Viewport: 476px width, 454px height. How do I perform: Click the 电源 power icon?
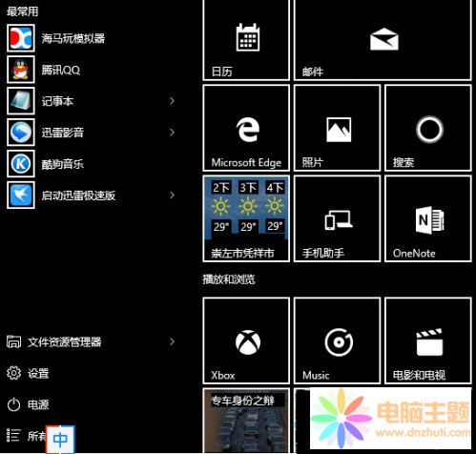point(13,404)
